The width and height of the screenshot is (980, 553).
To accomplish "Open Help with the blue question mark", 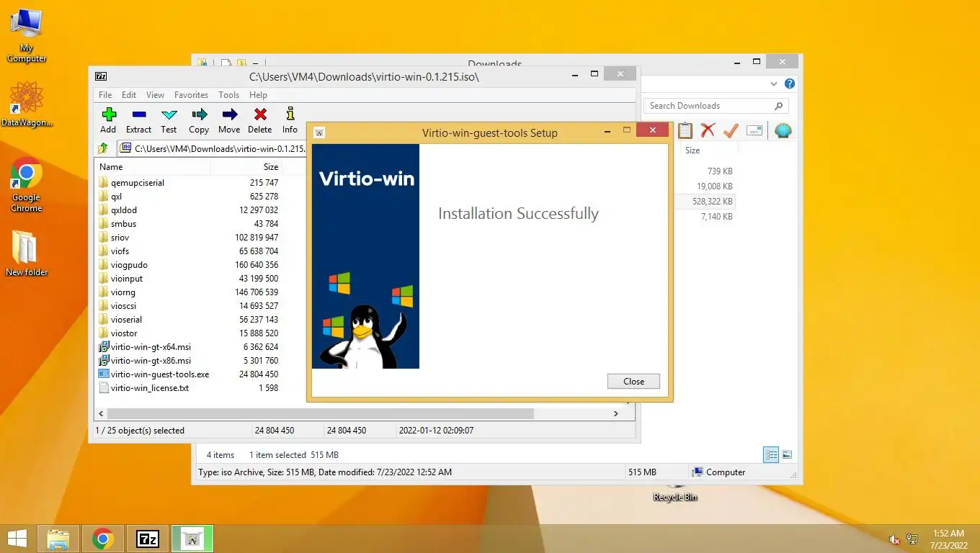I will (x=790, y=84).
